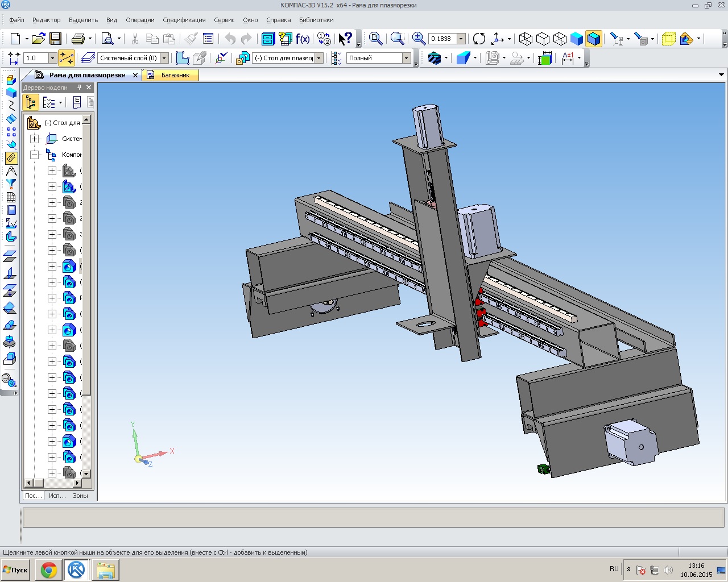Select the Measurements caliper tool in sidebar
Viewport: 728px width, 582px height.
pyautogui.click(x=11, y=171)
